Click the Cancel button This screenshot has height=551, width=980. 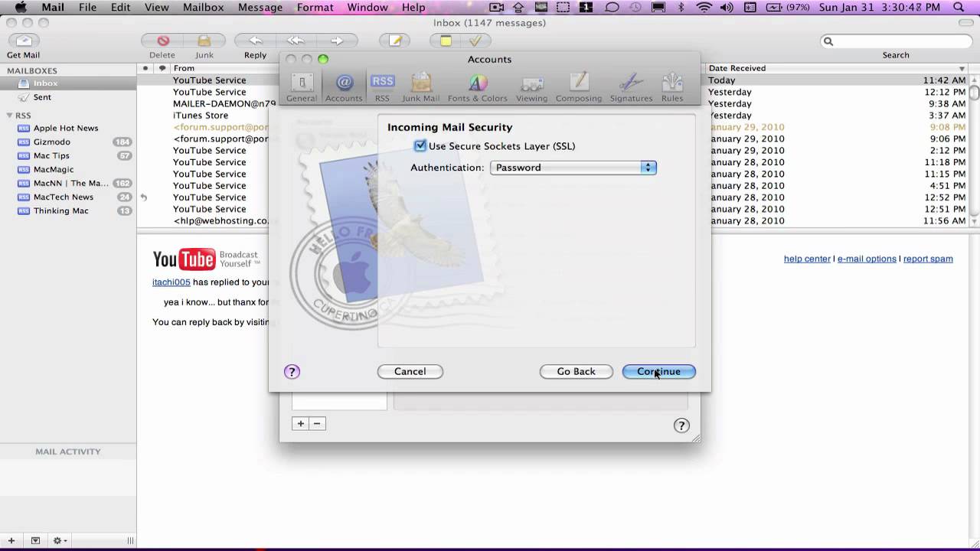(410, 372)
